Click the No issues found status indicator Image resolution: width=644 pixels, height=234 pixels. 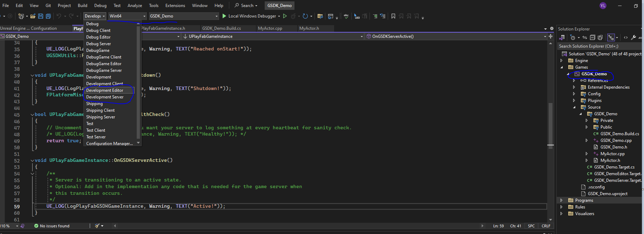click(52, 226)
